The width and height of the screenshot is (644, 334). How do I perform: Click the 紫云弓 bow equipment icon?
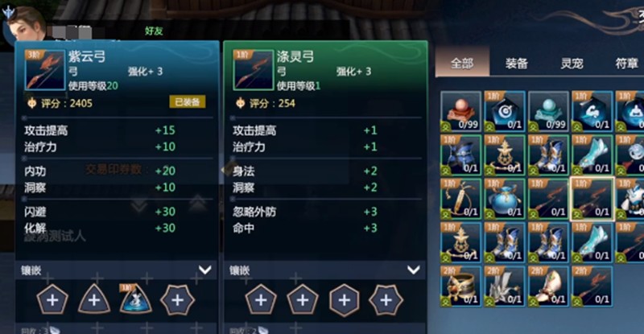45,70
